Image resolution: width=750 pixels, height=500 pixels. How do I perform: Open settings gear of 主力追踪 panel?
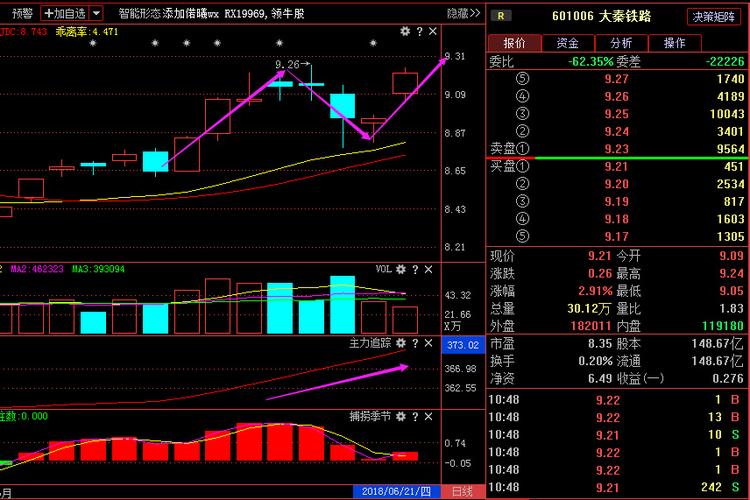pos(401,343)
